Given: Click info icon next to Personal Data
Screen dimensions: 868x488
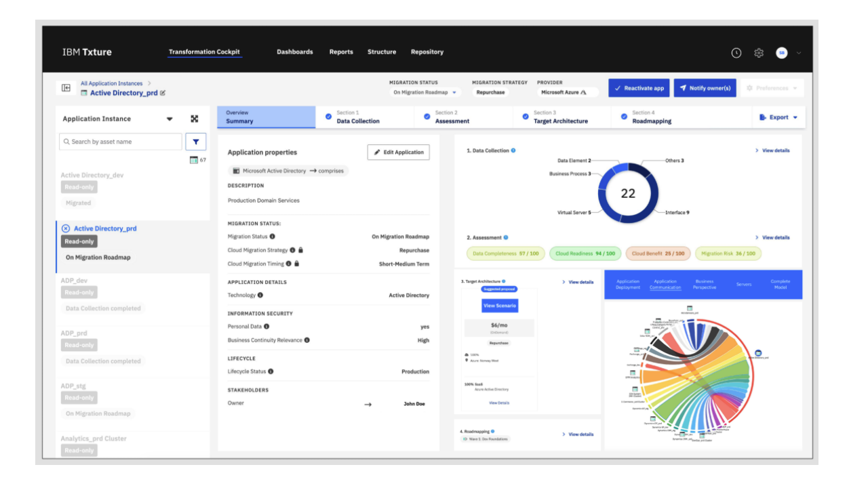Looking at the screenshot, I should (267, 327).
